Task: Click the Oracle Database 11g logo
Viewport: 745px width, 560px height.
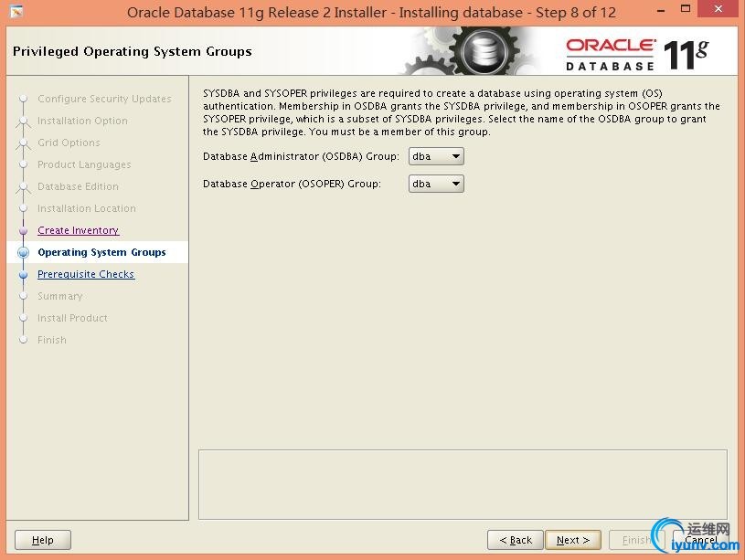Action: (636, 55)
